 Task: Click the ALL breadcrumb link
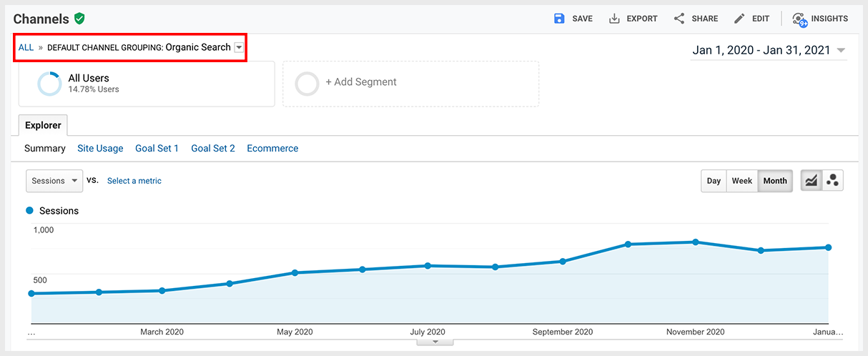pos(26,48)
